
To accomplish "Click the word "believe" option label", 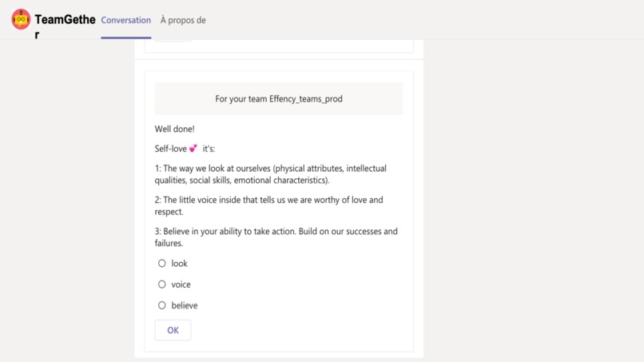I will click(x=185, y=305).
